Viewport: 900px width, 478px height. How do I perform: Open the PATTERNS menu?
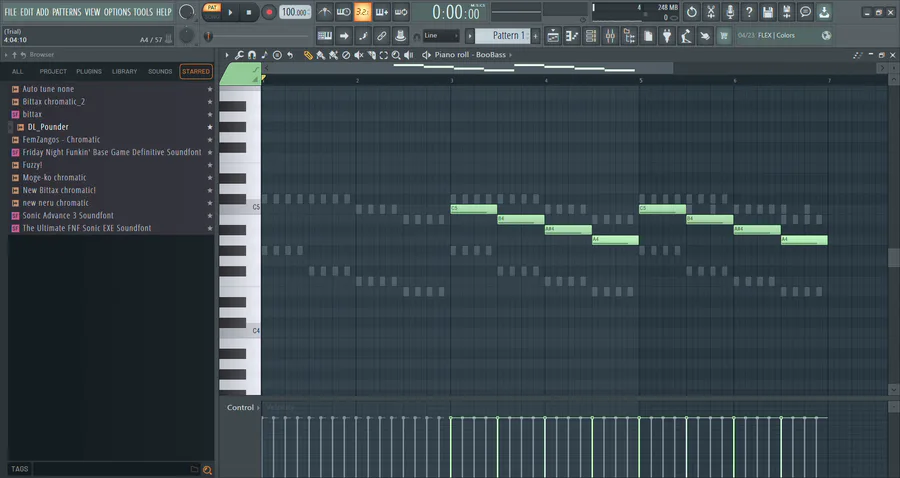(67, 11)
